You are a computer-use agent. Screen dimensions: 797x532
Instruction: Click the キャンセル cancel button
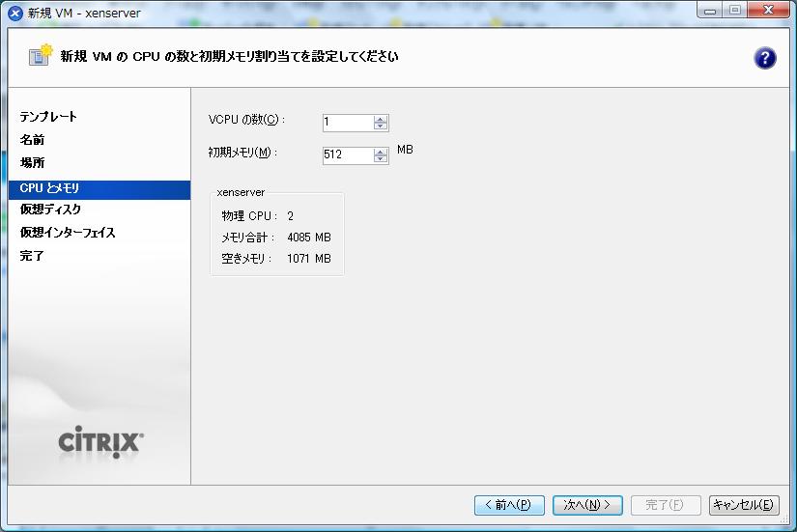[744, 505]
